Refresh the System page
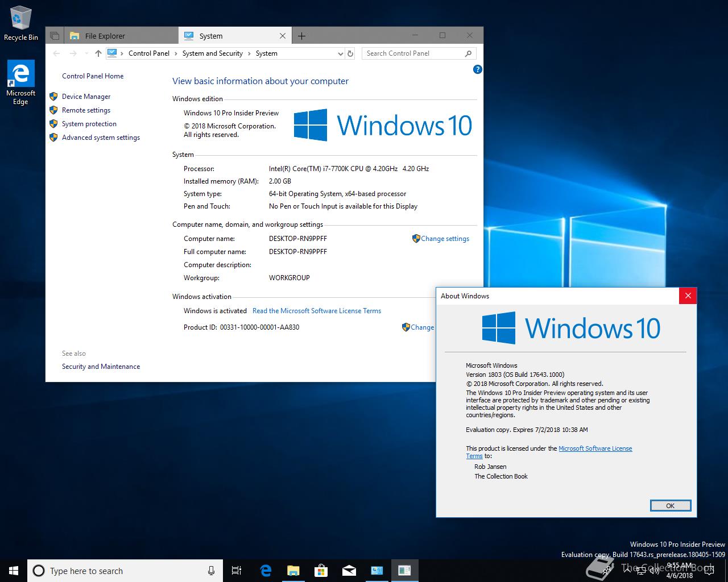The height and width of the screenshot is (582, 728). point(350,53)
